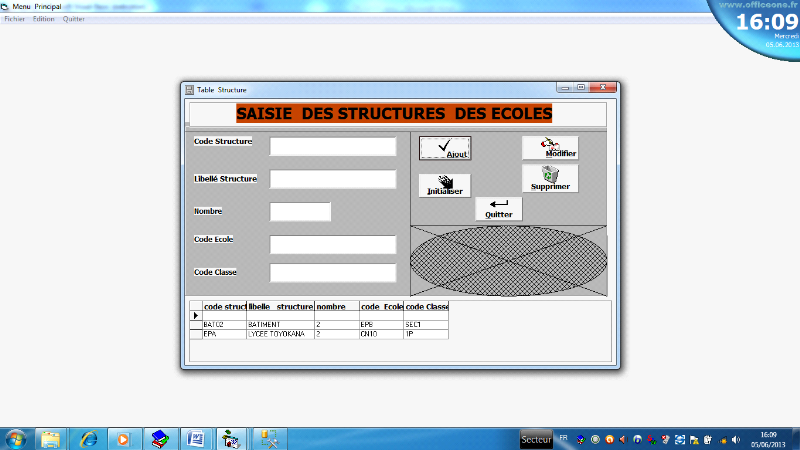Open Internet Explorer from the taskbar
800x450 pixels.
pyautogui.click(x=88, y=438)
